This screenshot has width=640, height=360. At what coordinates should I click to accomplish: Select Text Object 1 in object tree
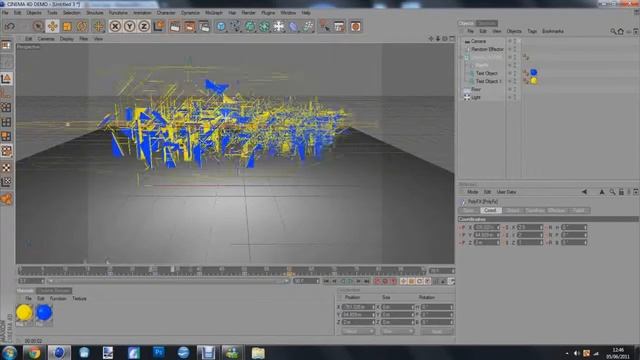pos(489,81)
